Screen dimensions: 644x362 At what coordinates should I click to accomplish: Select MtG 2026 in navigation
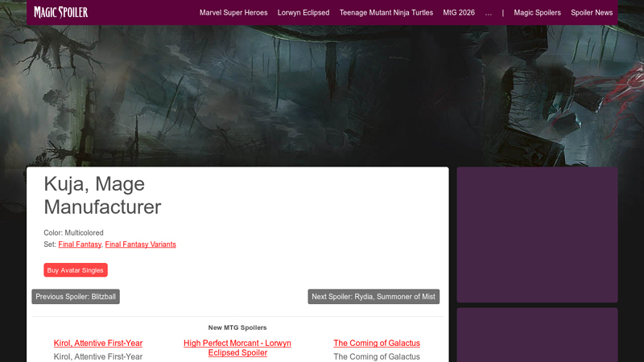click(x=459, y=13)
